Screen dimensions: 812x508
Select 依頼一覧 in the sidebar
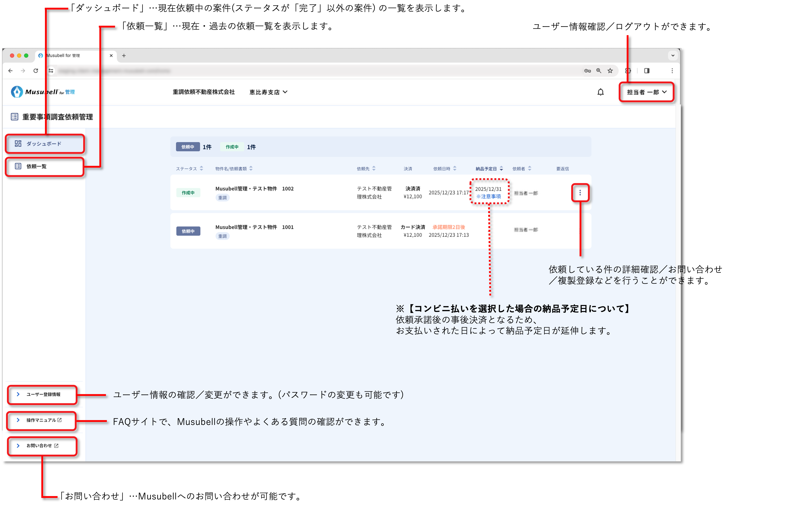(37, 166)
